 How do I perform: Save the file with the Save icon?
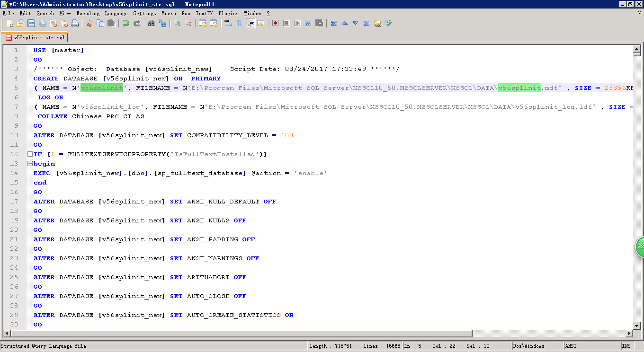(x=31, y=23)
